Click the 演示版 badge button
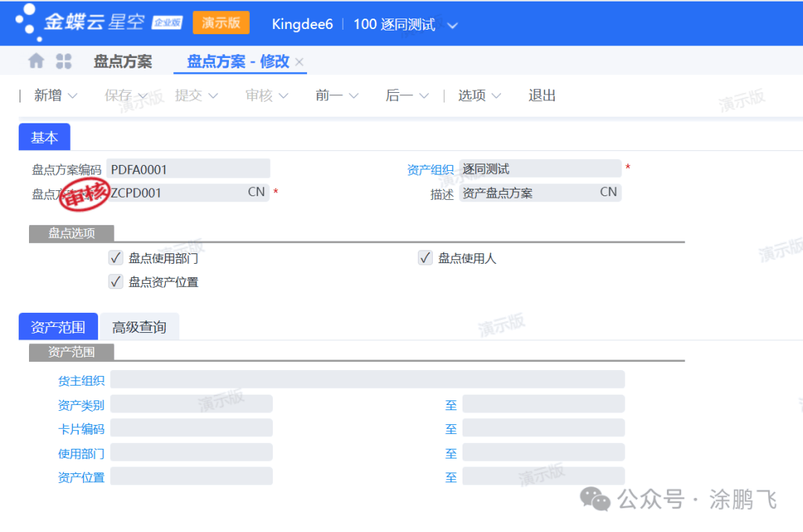Viewport: 803px width, 532px height. (221, 23)
